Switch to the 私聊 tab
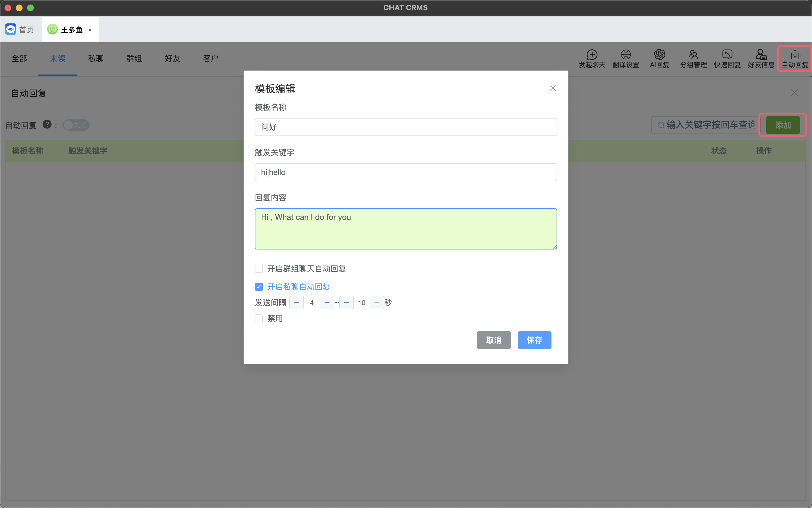 96,58
